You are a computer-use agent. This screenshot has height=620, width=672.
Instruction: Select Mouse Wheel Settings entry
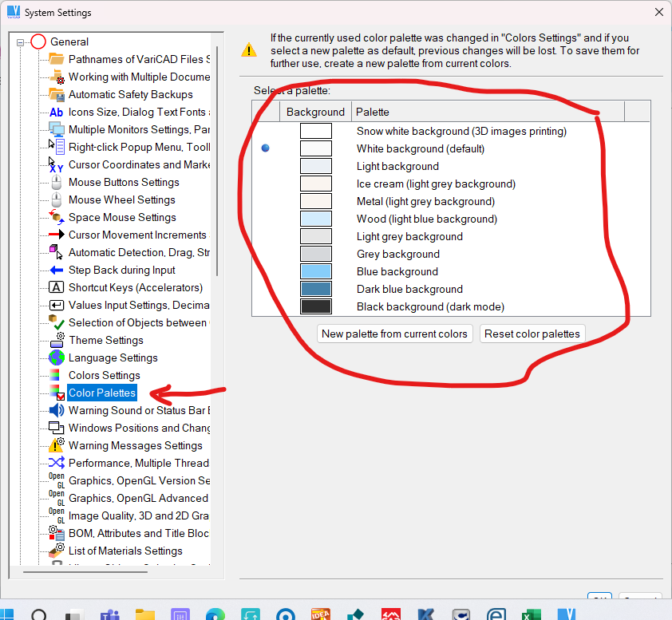pos(121,199)
